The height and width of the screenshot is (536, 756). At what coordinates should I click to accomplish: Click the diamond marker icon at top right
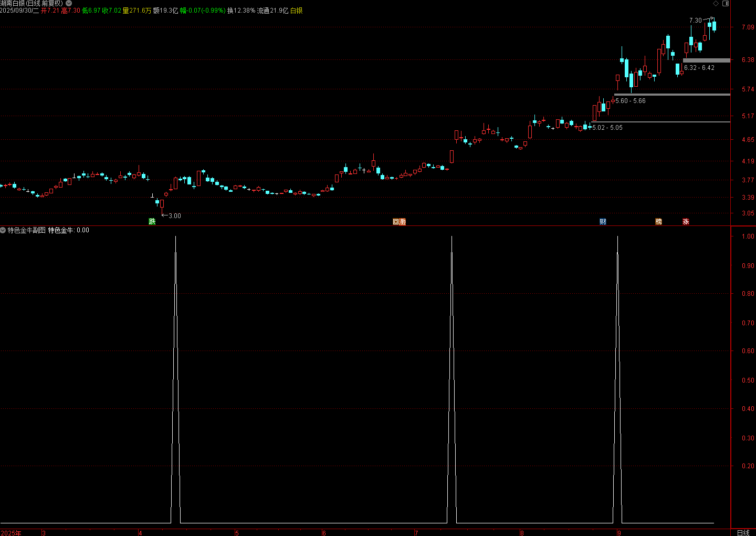[716, 3]
